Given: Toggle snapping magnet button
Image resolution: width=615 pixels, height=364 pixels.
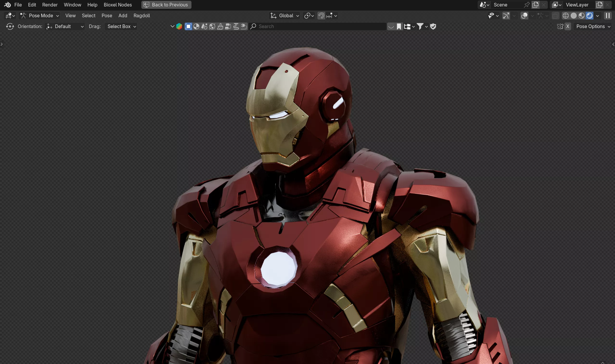Looking at the screenshot, I should pos(321,16).
